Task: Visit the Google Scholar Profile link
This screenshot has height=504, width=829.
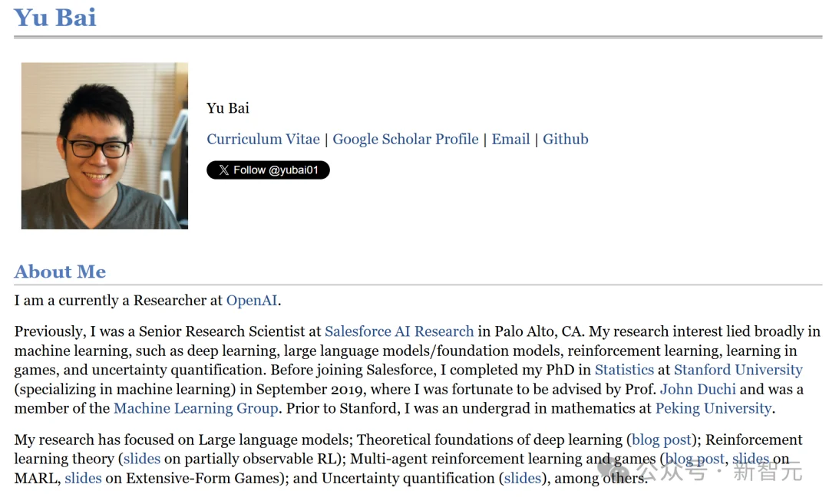Action: pos(405,139)
